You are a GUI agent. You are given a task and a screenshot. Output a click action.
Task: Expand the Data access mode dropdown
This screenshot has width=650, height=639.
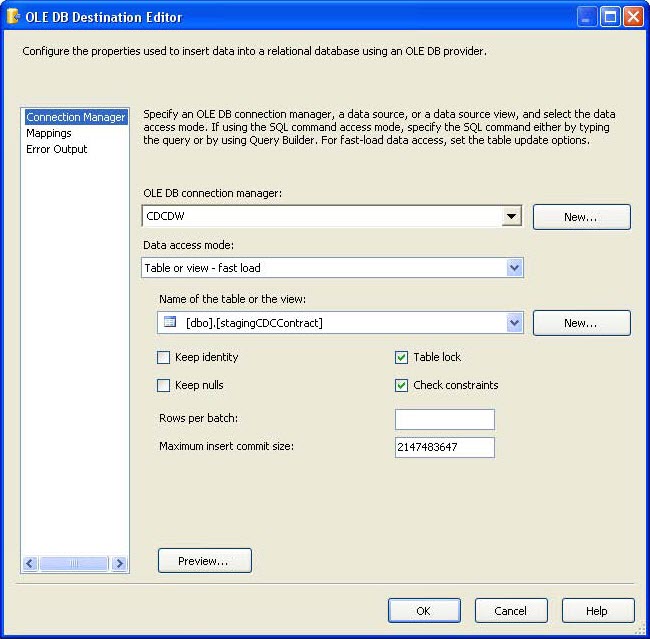tap(514, 268)
